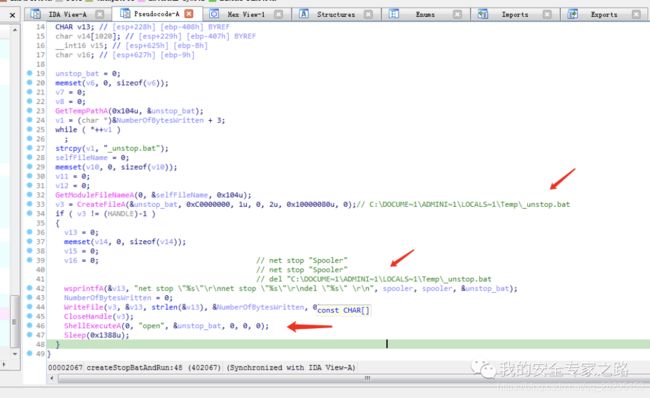Click the strcpy call on line 27
Screen dimensions: 650x398
click(68, 148)
